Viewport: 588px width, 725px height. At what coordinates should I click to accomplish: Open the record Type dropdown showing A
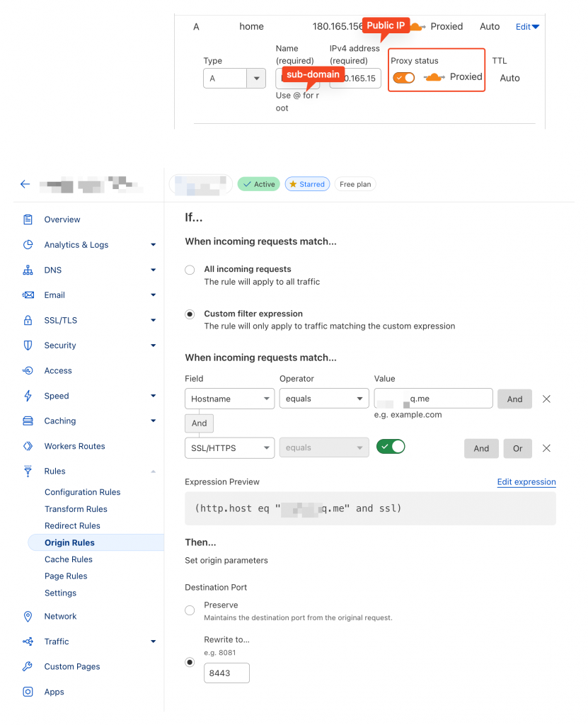(234, 79)
